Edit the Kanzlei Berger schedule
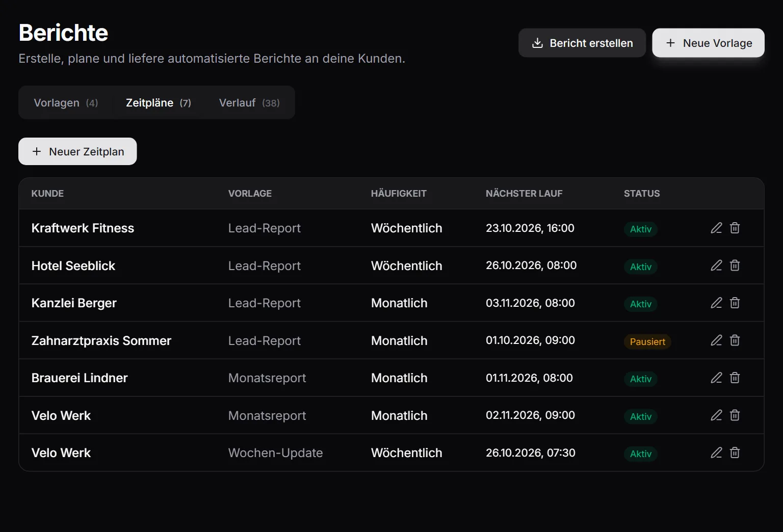 click(716, 303)
